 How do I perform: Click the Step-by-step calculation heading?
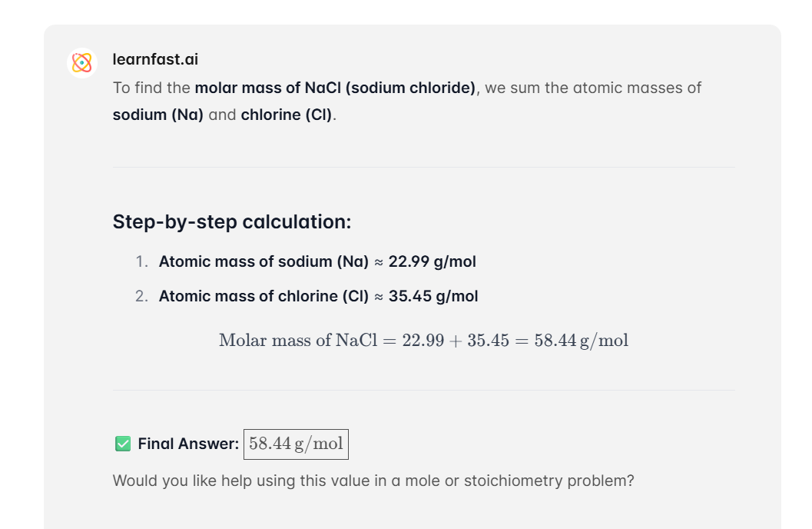[232, 221]
